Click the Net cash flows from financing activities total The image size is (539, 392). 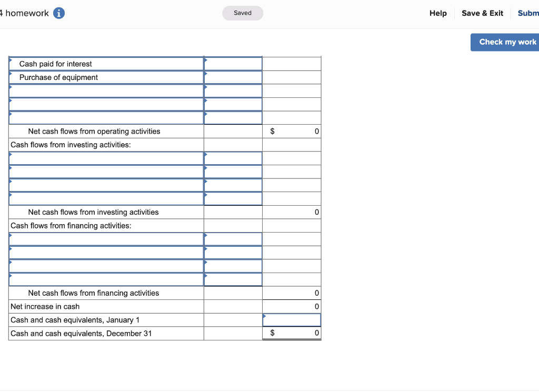click(292, 293)
